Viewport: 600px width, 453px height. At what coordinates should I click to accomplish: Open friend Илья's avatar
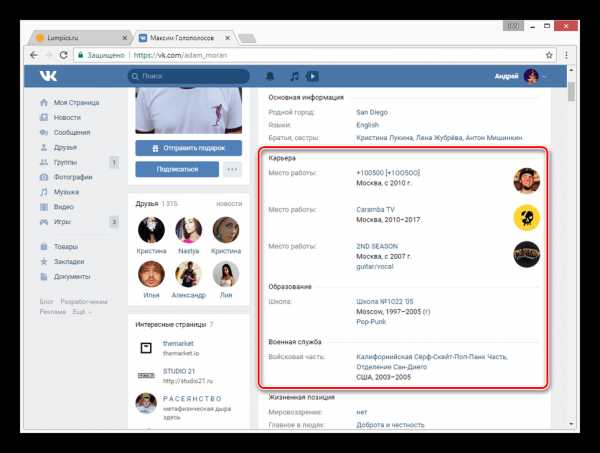pos(151,274)
